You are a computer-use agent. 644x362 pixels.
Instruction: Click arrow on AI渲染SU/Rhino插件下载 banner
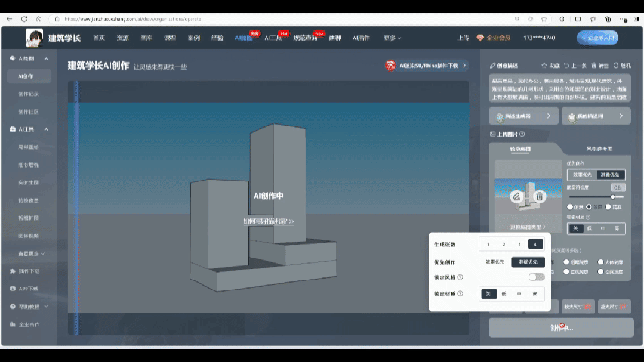click(x=464, y=66)
